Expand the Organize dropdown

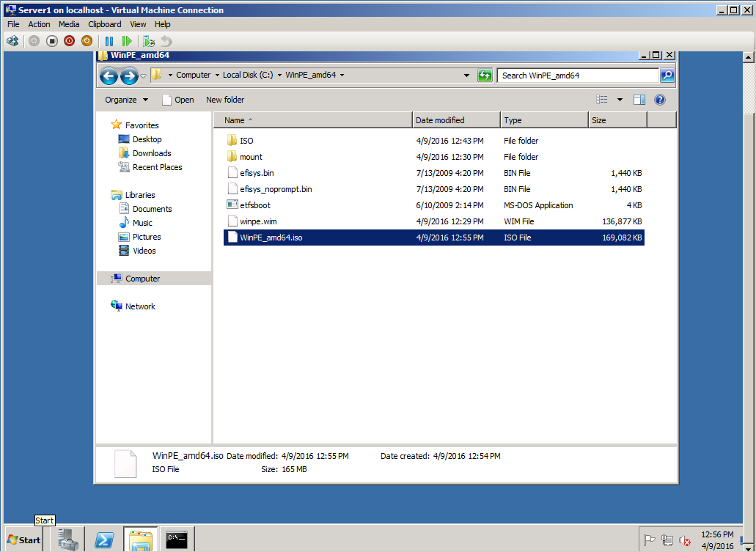click(x=127, y=100)
